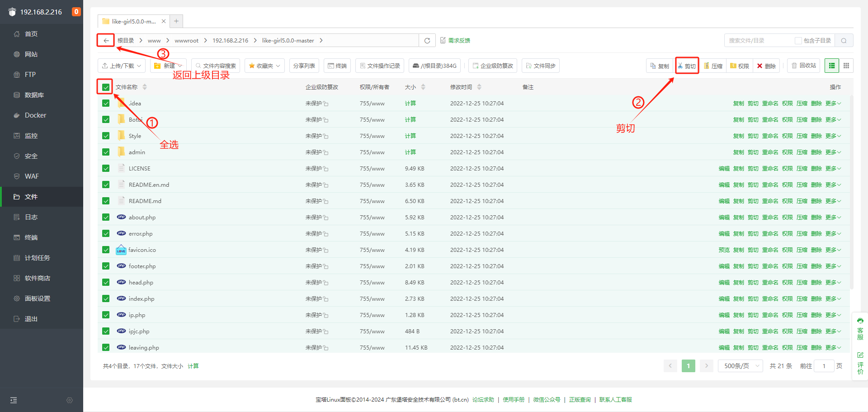Viewport: 868px width, 412px height.
Task: Click the top Permissions toolbar button
Action: point(740,66)
